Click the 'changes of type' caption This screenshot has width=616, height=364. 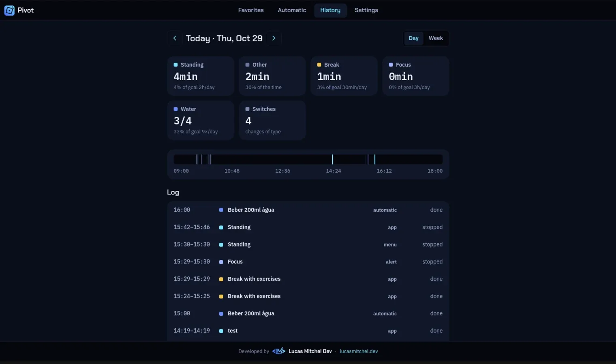pyautogui.click(x=263, y=132)
